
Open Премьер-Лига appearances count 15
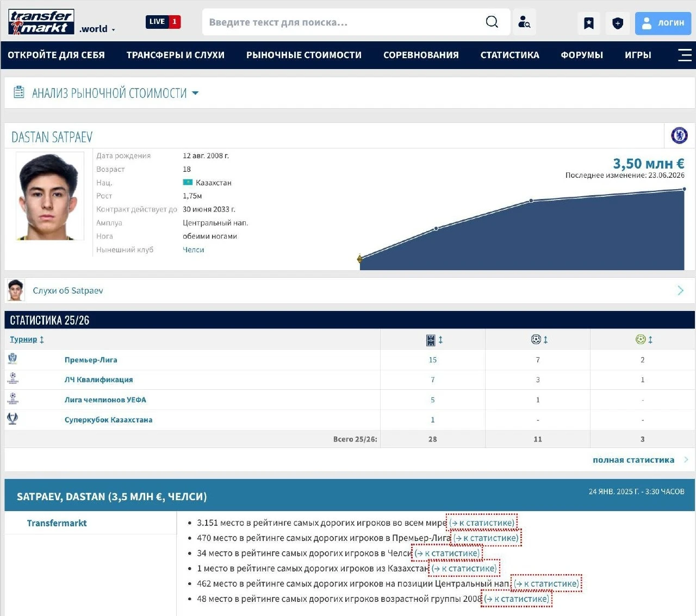point(433,360)
